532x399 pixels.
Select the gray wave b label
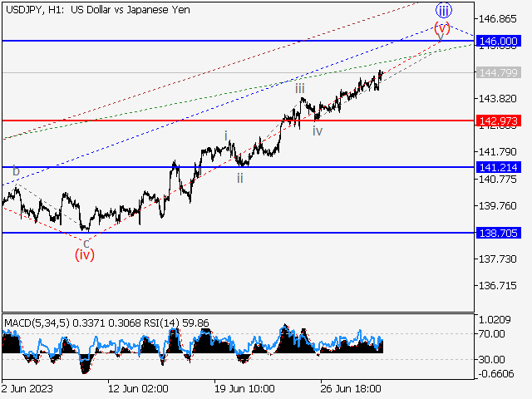coord(16,170)
